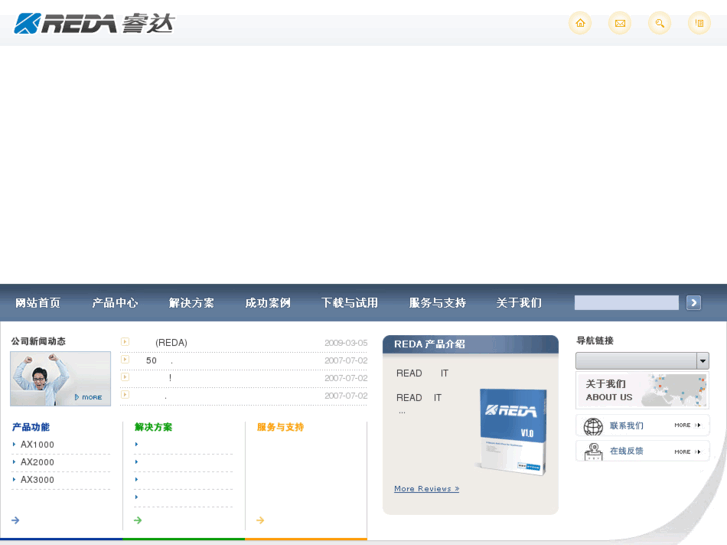727x545 pixels.
Task: Click MORE next to 联系我们
Action: click(x=687, y=425)
